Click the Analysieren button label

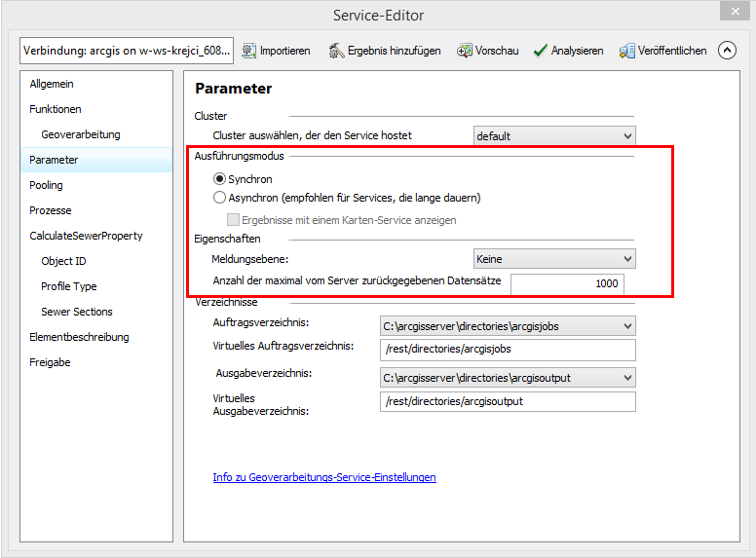577,51
